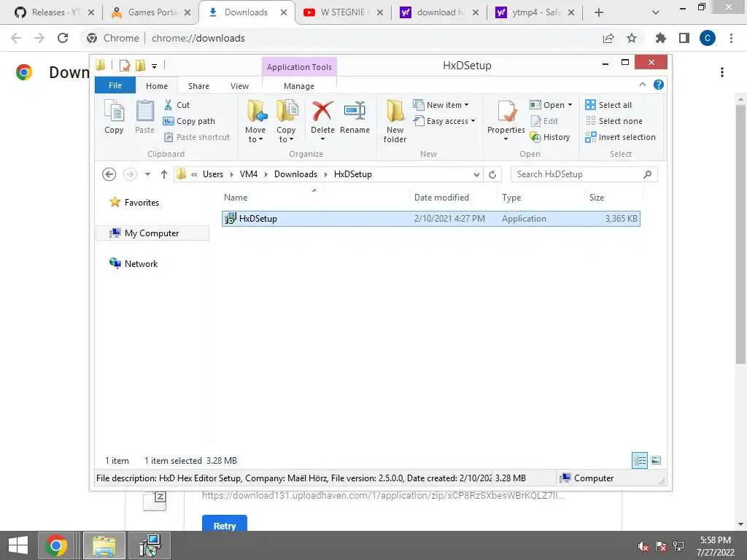Click Select none in ribbon

(x=614, y=121)
